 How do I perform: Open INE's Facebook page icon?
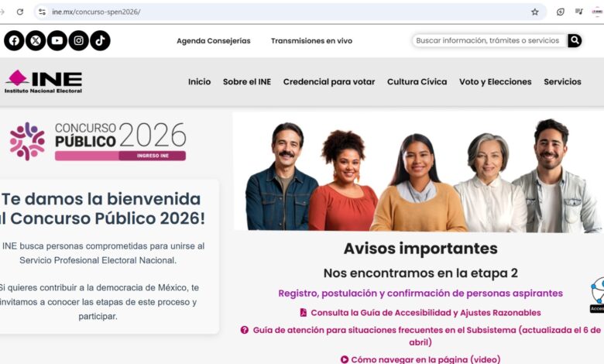(14, 40)
